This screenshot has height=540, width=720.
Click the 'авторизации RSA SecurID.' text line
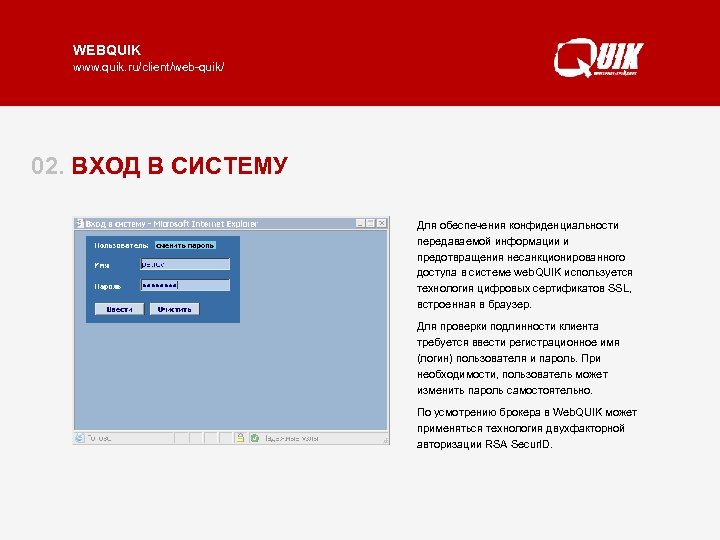[x=484, y=444]
